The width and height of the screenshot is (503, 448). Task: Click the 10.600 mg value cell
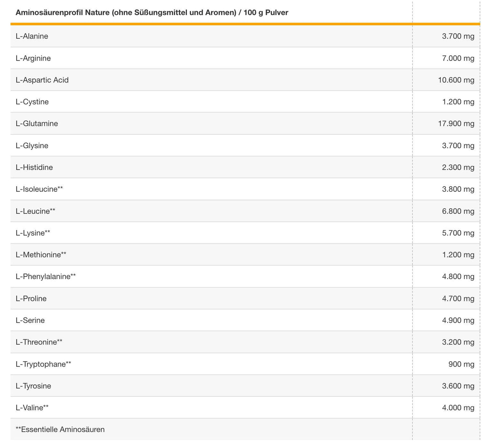456,80
